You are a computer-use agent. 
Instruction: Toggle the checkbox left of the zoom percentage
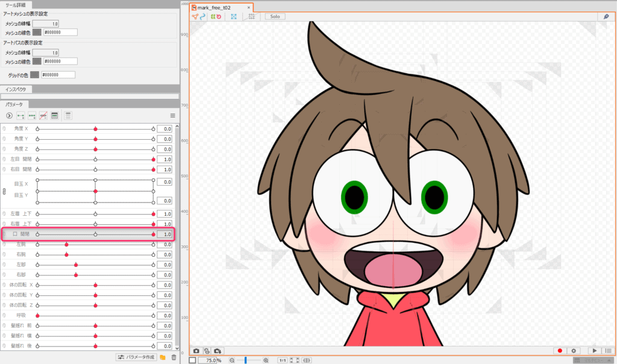[192, 360]
